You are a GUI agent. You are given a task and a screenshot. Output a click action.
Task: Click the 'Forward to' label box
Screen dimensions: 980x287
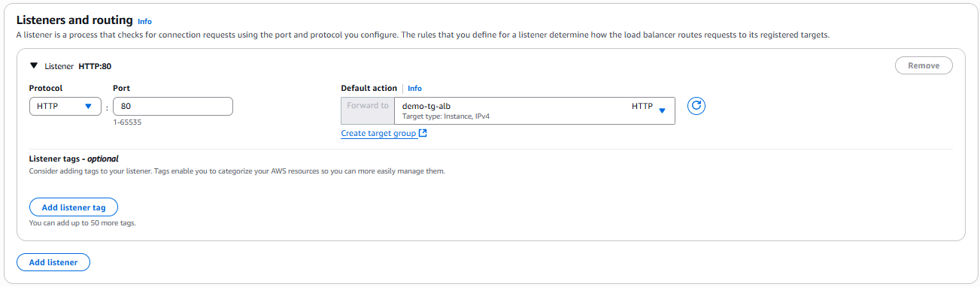368,110
